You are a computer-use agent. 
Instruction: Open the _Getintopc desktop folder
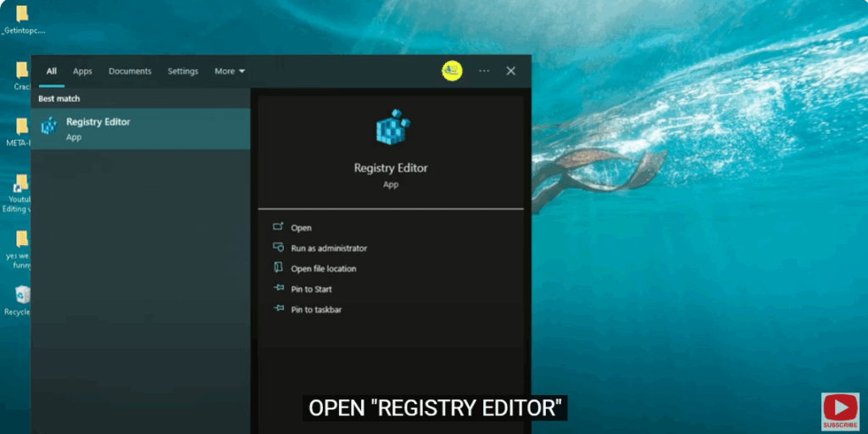(x=22, y=20)
